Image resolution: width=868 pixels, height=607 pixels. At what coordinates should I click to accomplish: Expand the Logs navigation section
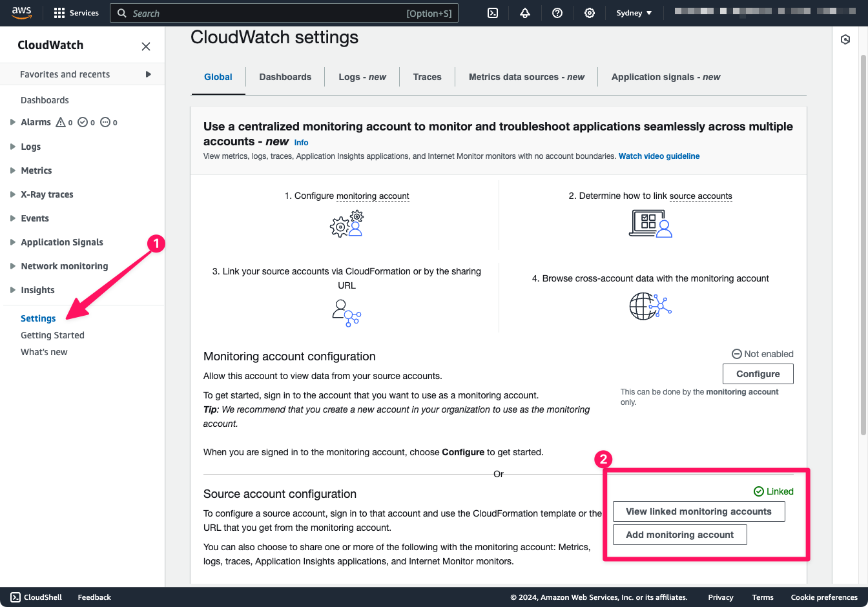[x=12, y=147]
